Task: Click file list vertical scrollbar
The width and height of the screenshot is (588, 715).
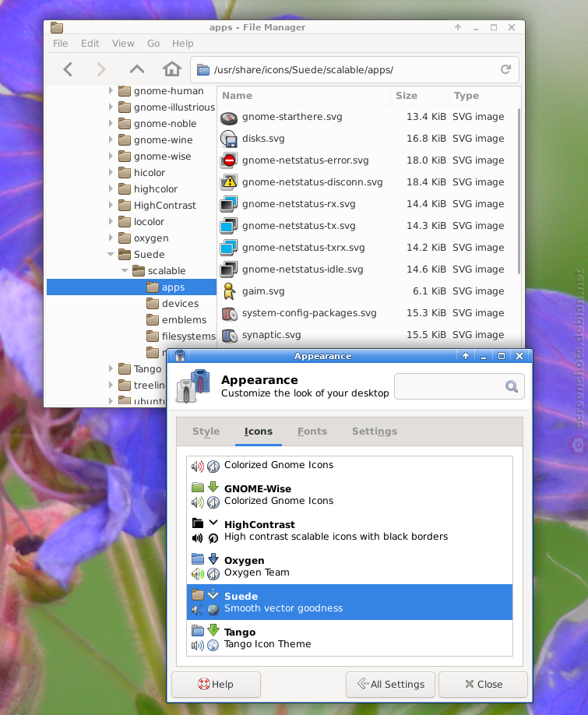Action: [x=519, y=192]
